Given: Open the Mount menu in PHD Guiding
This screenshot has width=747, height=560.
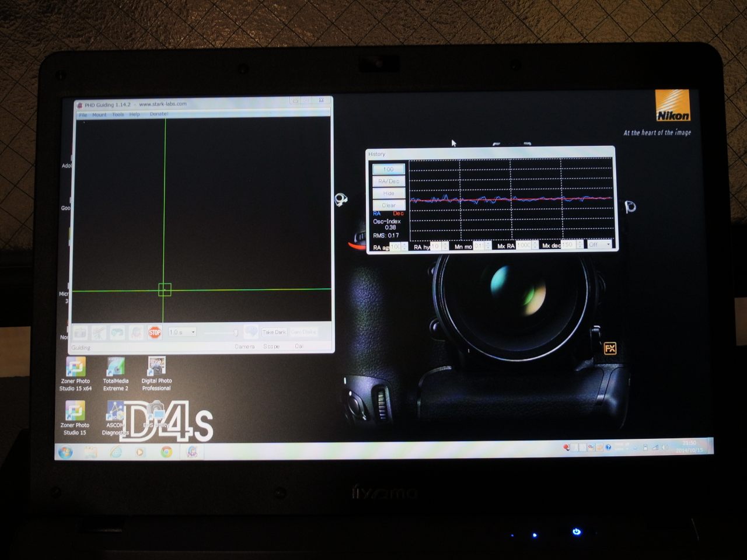Looking at the screenshot, I should [x=99, y=115].
